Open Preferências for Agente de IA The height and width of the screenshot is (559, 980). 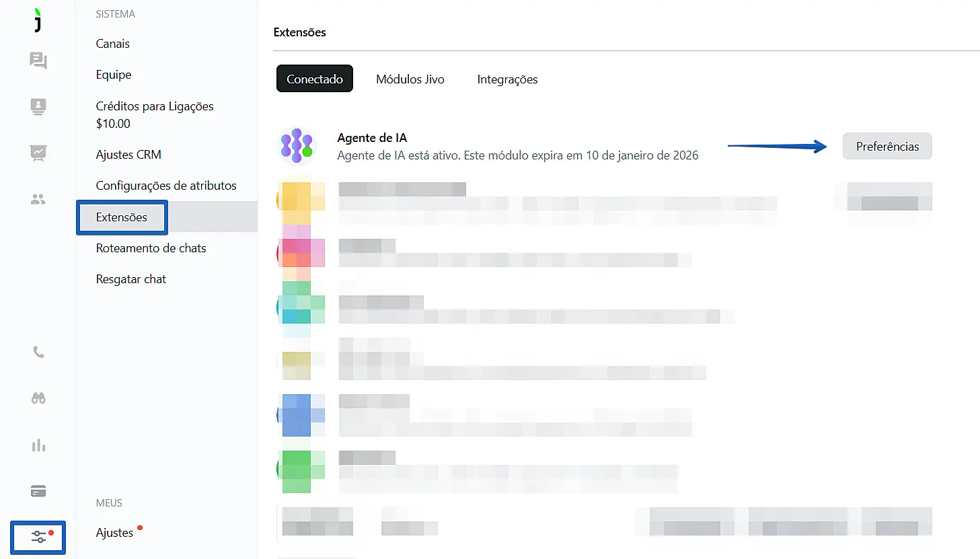(x=887, y=146)
